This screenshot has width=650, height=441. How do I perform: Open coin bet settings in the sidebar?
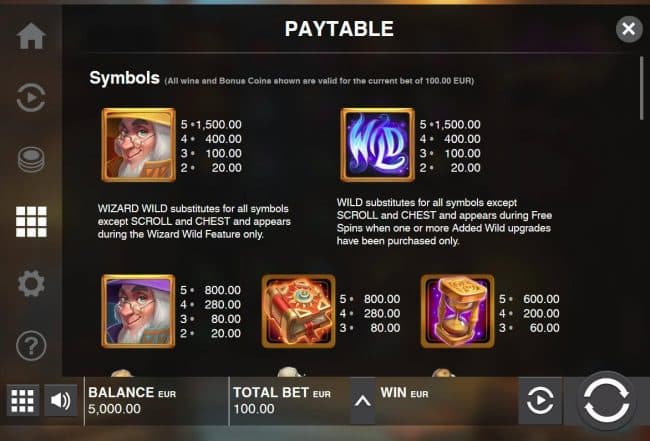point(31,160)
